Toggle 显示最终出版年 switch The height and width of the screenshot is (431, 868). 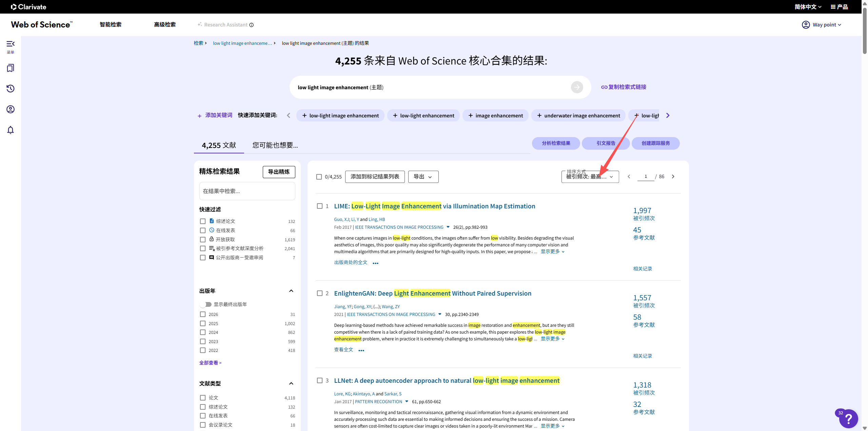tap(206, 304)
